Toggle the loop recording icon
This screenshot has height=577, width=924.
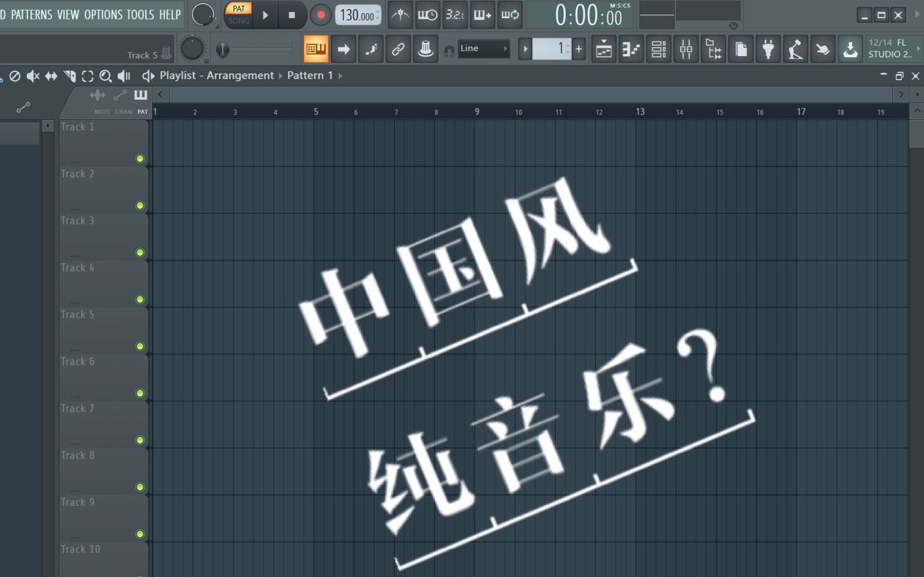coord(510,15)
